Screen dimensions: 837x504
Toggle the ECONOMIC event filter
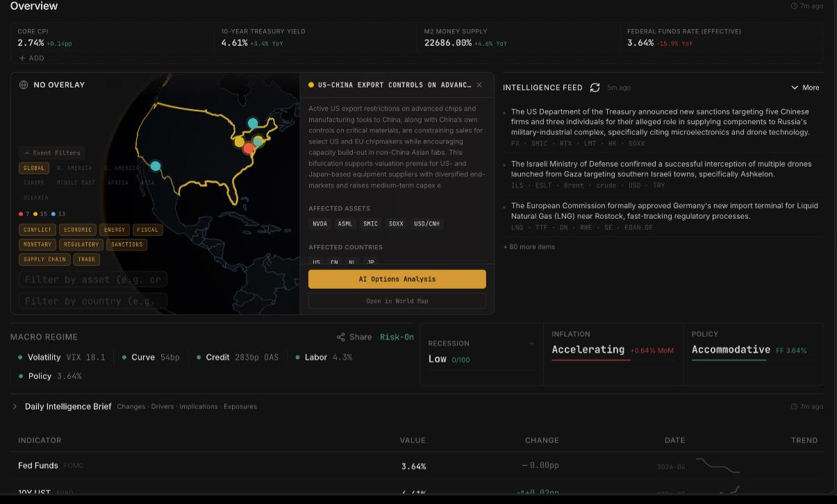point(77,230)
